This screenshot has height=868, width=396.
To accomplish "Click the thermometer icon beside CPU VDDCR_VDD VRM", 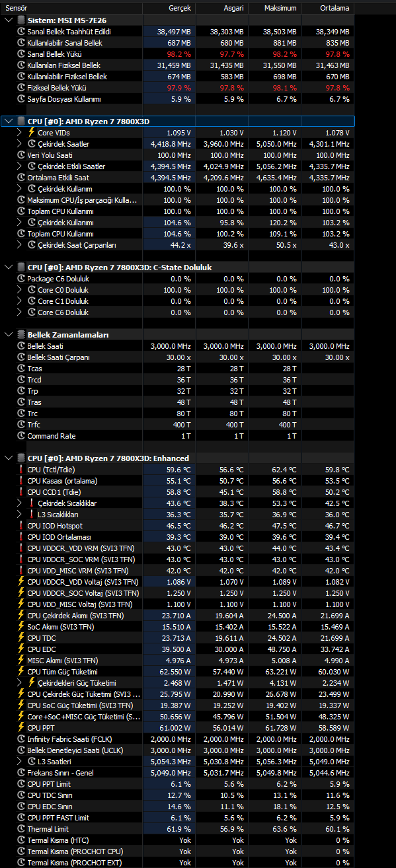I will click(20, 548).
